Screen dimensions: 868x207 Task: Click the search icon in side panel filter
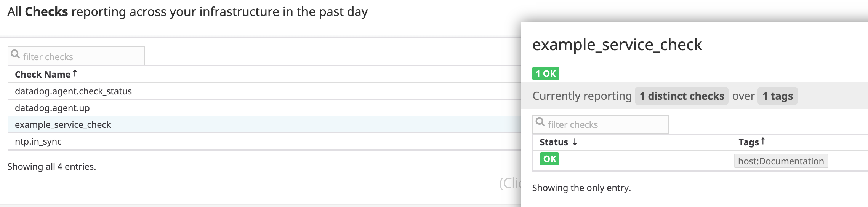point(540,122)
